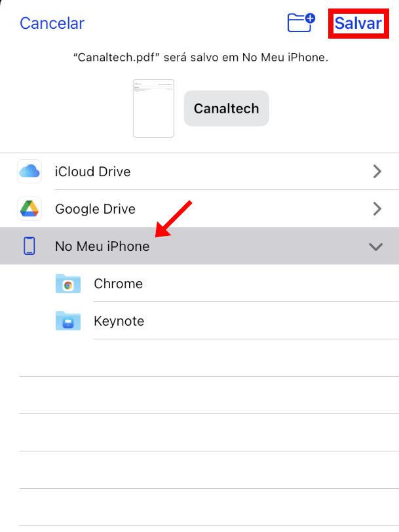Image resolution: width=399 pixels, height=532 pixels.
Task: Select the Chrome folder label
Action: click(x=118, y=284)
